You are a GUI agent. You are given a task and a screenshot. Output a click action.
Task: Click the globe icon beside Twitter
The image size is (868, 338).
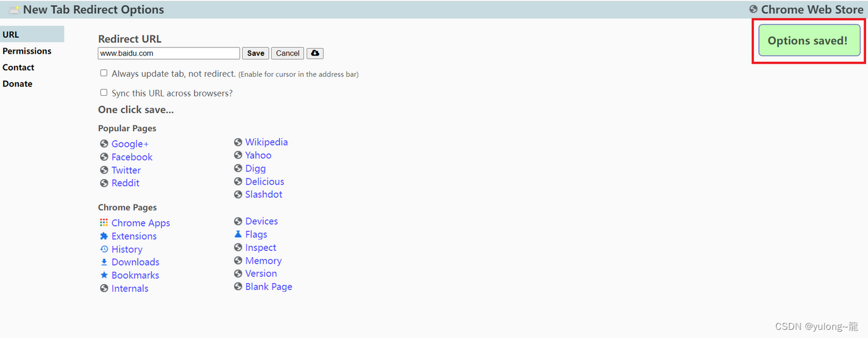click(x=104, y=170)
